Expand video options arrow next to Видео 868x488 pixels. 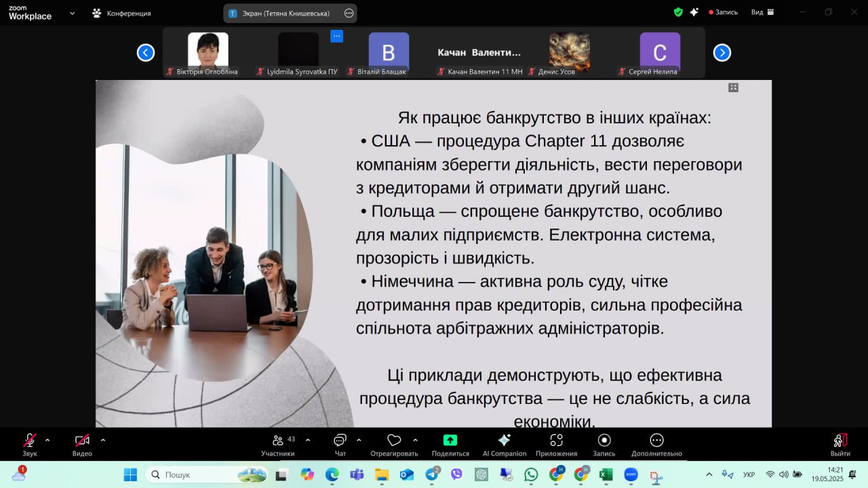point(103,440)
